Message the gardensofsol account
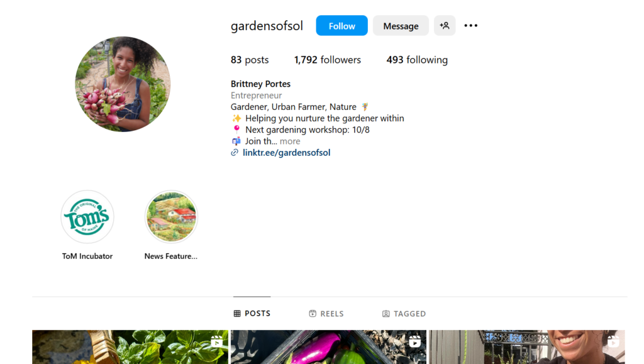644x364 pixels. [x=401, y=26]
